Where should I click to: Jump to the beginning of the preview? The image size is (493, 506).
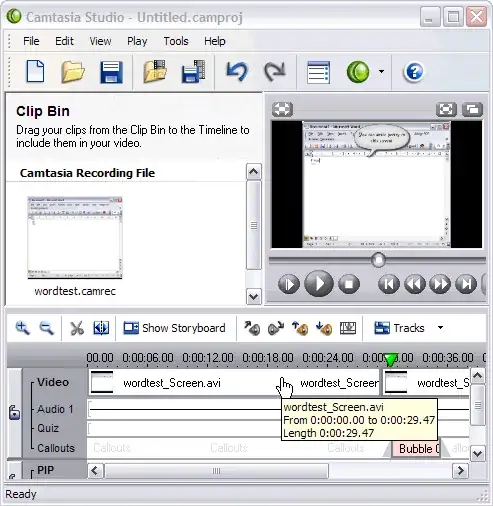pos(389,284)
